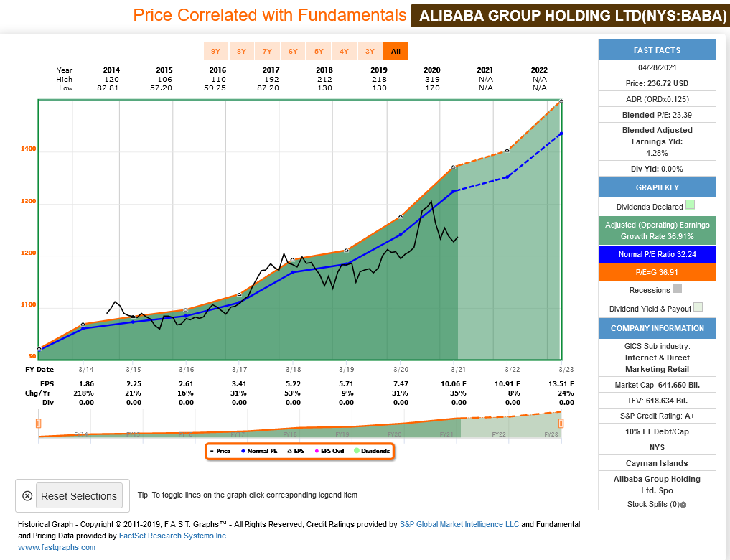Switch to the 7Y time range
This screenshot has height=560, width=730.
click(x=267, y=51)
